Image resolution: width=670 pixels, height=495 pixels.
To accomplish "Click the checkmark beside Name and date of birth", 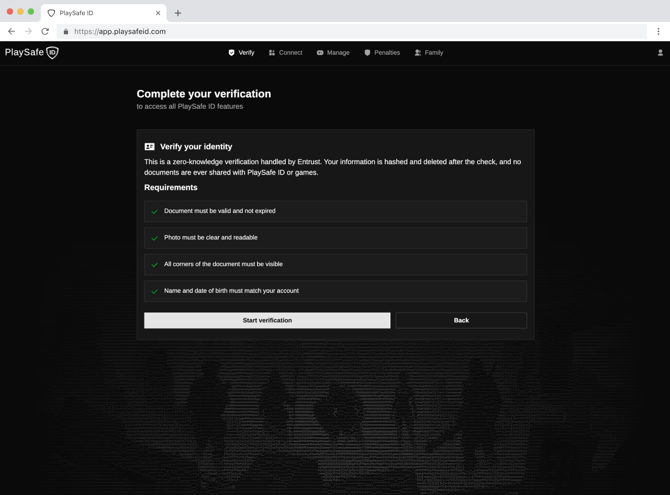I will coord(155,291).
